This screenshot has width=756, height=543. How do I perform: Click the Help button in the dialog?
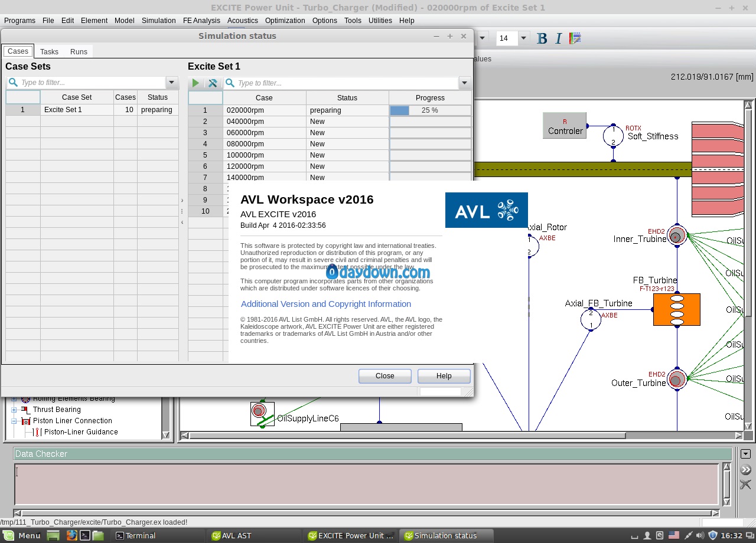[444, 376]
